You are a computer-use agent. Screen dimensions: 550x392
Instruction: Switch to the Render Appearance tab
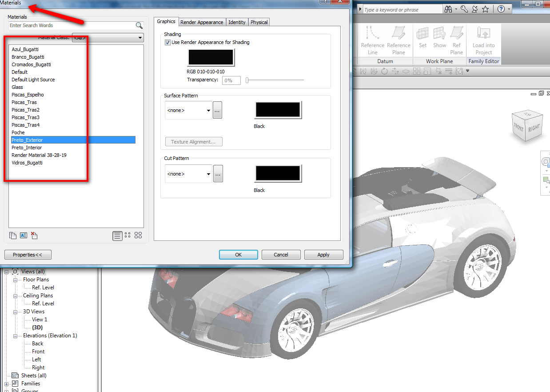point(202,22)
